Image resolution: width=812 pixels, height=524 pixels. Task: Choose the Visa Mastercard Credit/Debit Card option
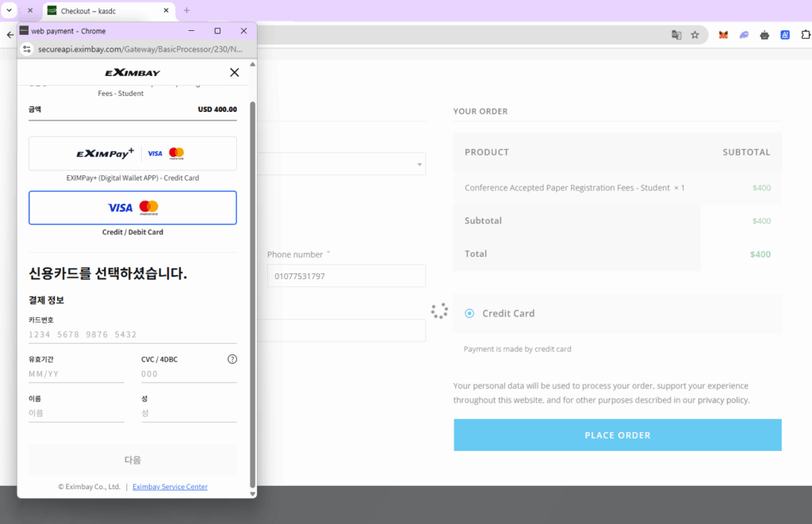132,208
